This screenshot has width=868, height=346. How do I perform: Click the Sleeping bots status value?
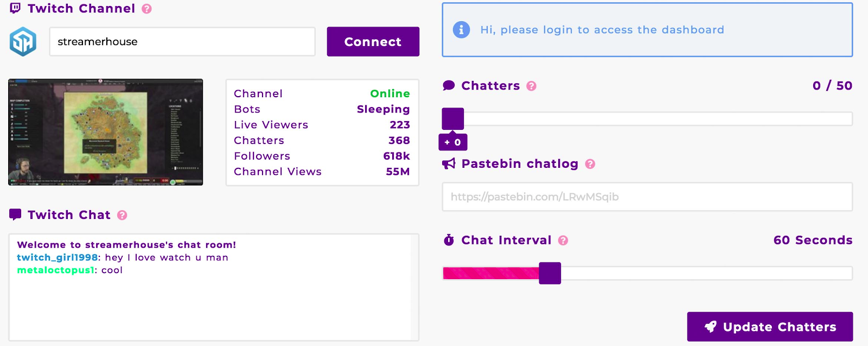[384, 109]
